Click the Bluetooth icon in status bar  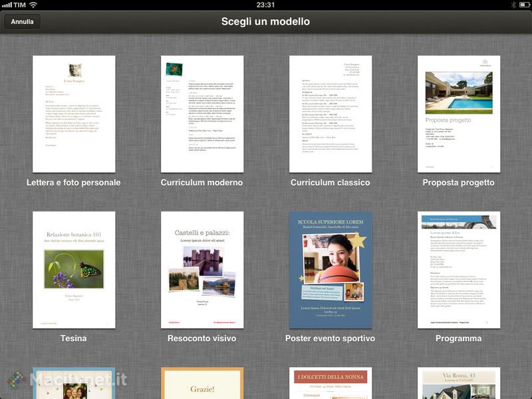tap(513, 5)
